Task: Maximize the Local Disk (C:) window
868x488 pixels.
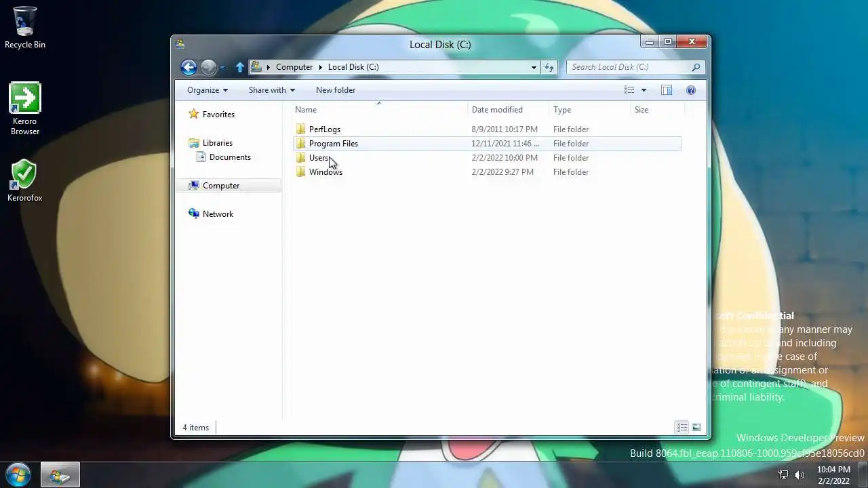Action: coord(667,42)
